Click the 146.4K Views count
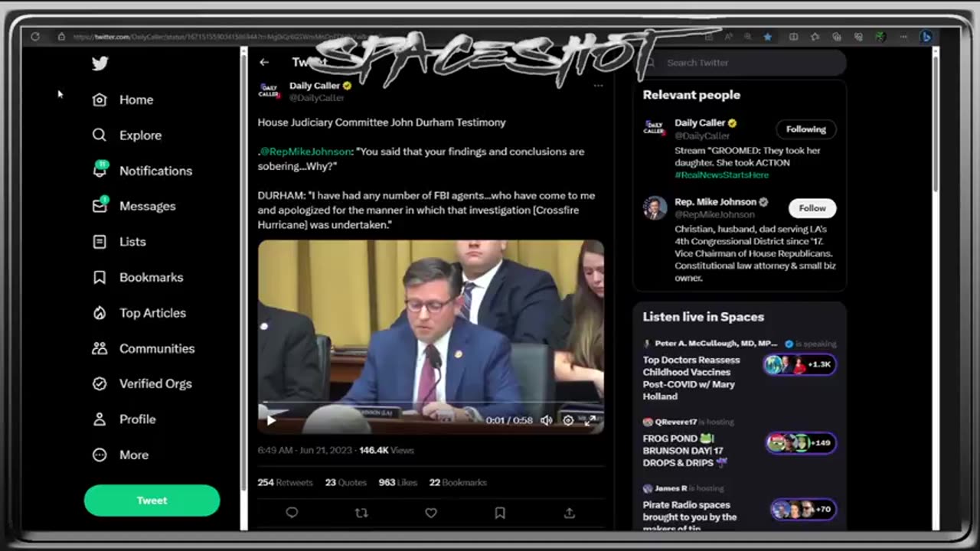Viewport: 980px width, 551px height. pos(386,450)
